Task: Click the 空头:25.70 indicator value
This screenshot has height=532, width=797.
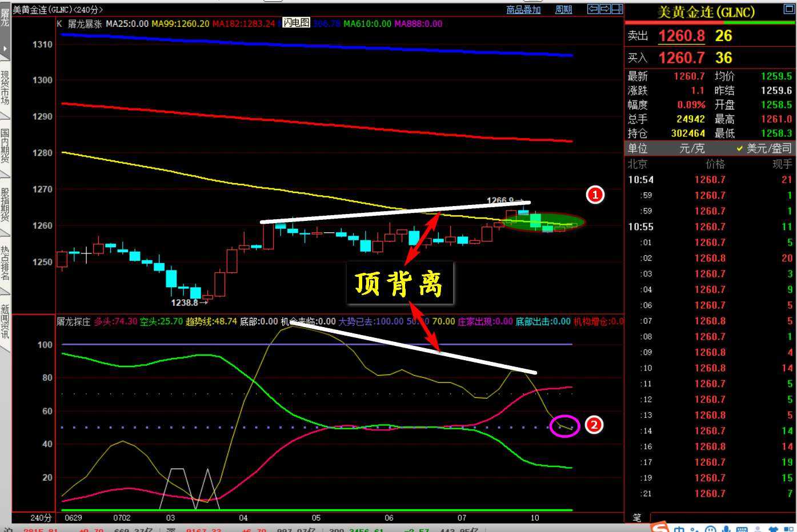Action: click(x=162, y=321)
